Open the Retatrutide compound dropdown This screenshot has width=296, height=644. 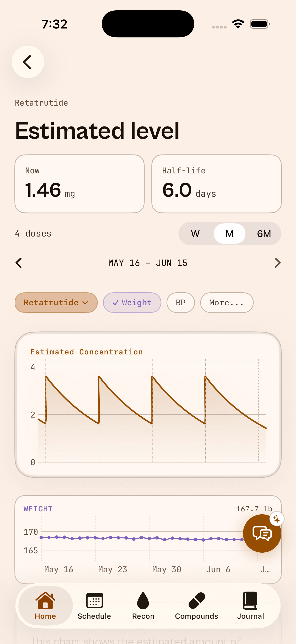pos(56,303)
